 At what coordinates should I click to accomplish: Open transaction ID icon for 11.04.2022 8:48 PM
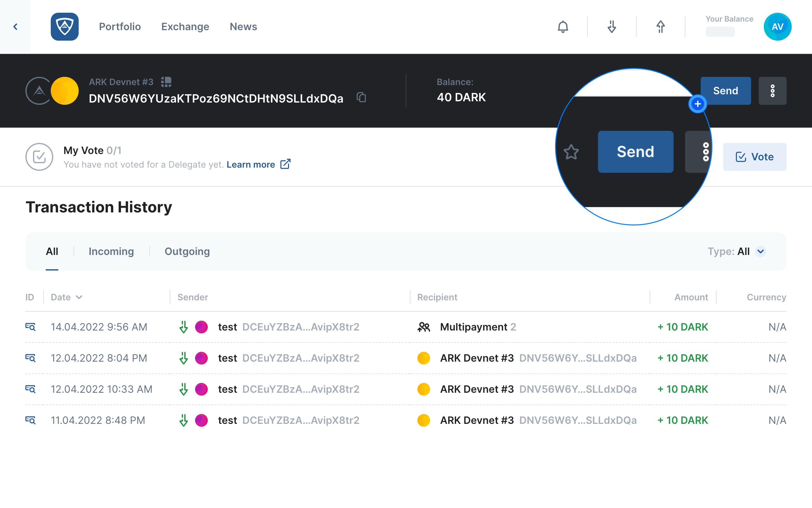coord(30,420)
